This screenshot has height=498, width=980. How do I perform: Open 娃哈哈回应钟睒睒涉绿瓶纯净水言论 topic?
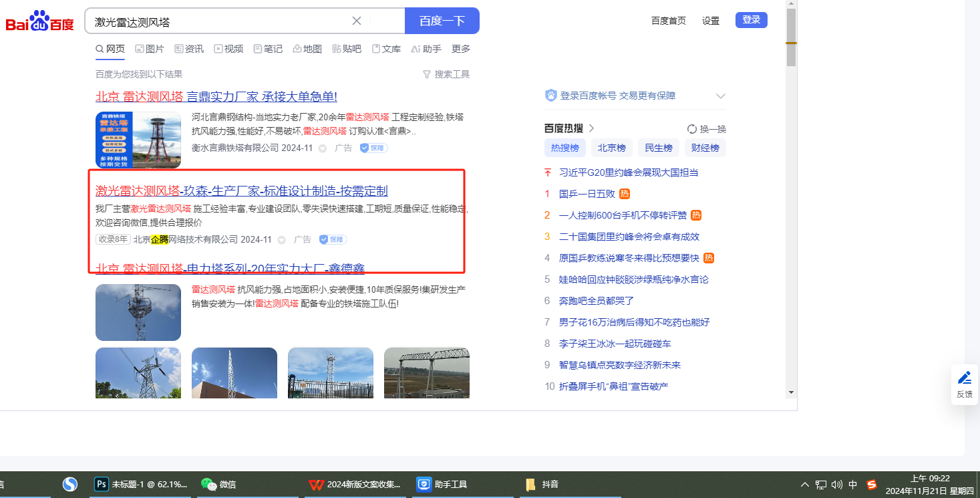tap(634, 279)
